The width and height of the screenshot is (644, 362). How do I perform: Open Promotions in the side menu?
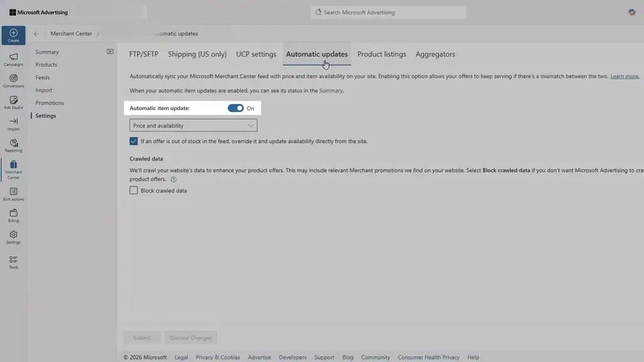tap(50, 103)
